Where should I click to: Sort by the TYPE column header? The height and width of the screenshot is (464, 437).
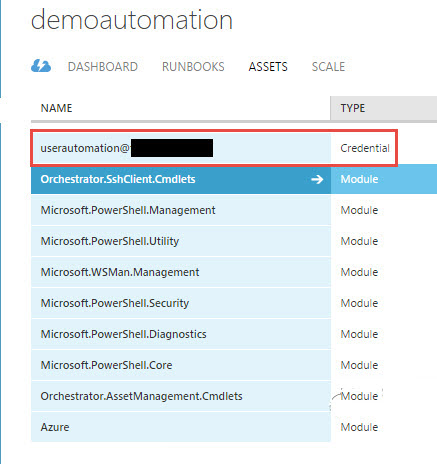353,108
